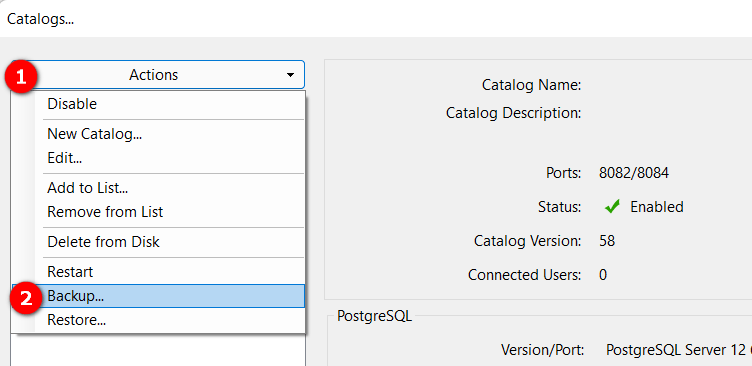Click the green checkmark status icon

(x=612, y=207)
